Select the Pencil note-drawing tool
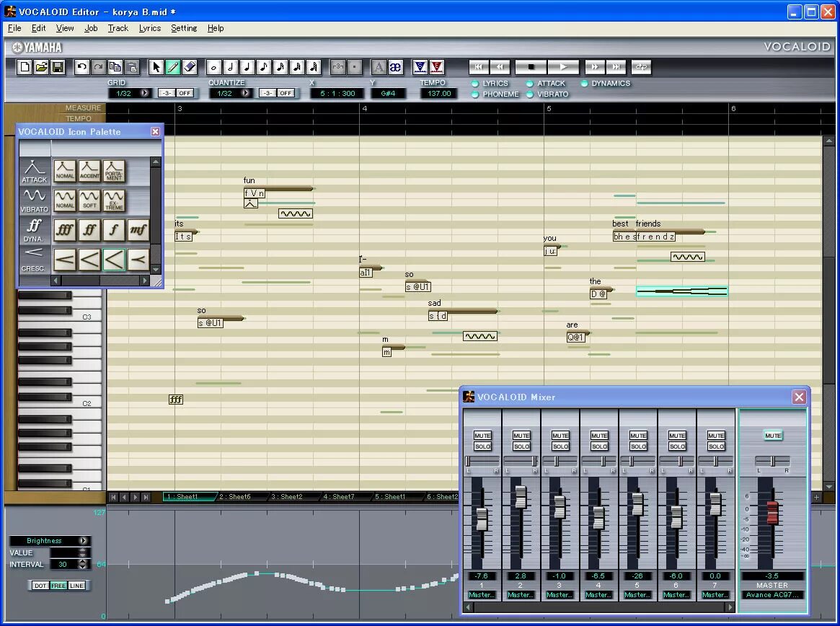Screen dimensions: 840x626 172,67
